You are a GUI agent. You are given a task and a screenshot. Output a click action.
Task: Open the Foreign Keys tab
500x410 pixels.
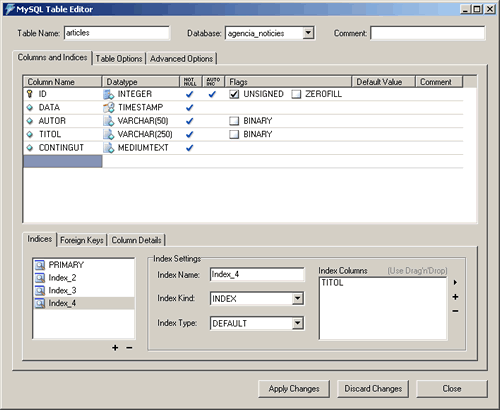click(82, 240)
